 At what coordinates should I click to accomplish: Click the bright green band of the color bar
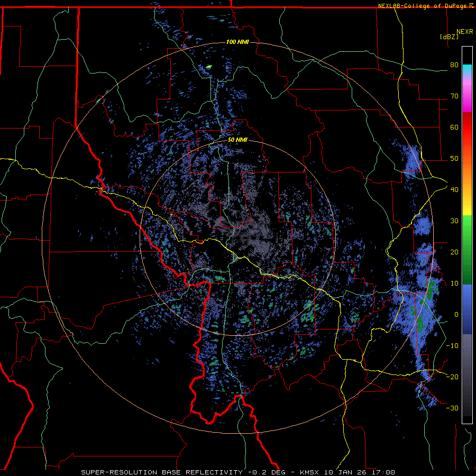(x=467, y=226)
